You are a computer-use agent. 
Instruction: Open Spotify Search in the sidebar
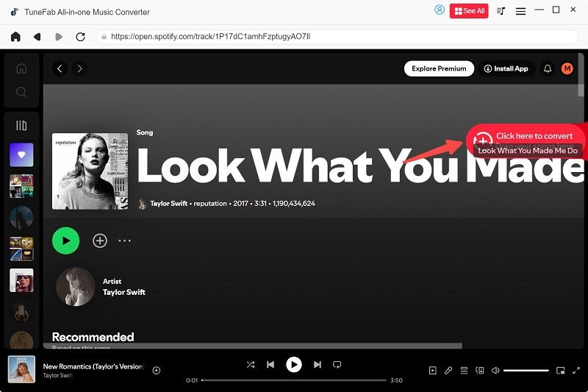click(21, 92)
